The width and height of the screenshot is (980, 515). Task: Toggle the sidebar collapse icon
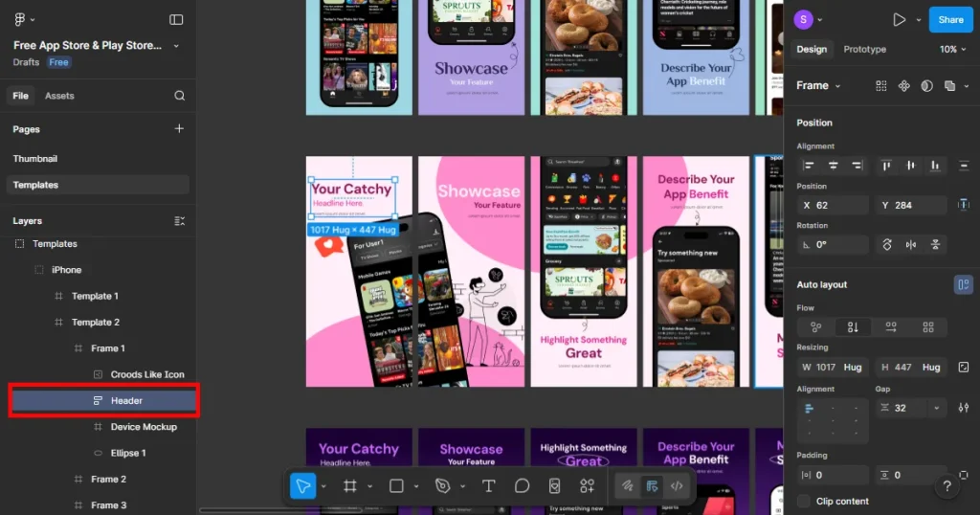tap(176, 19)
